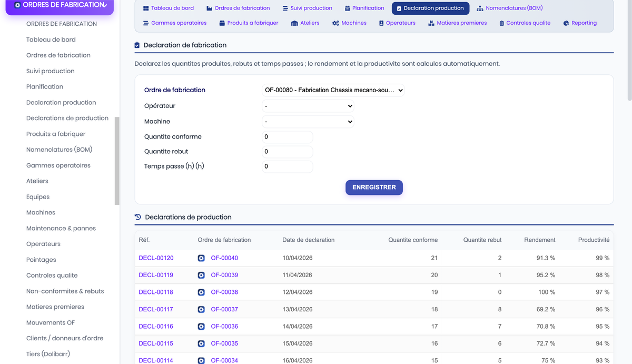
Task: Click the Quantite rebut input field
Action: [288, 152]
